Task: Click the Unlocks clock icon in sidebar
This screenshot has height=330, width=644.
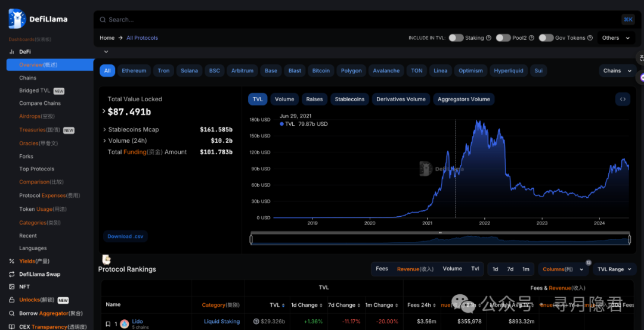Action: [12, 300]
